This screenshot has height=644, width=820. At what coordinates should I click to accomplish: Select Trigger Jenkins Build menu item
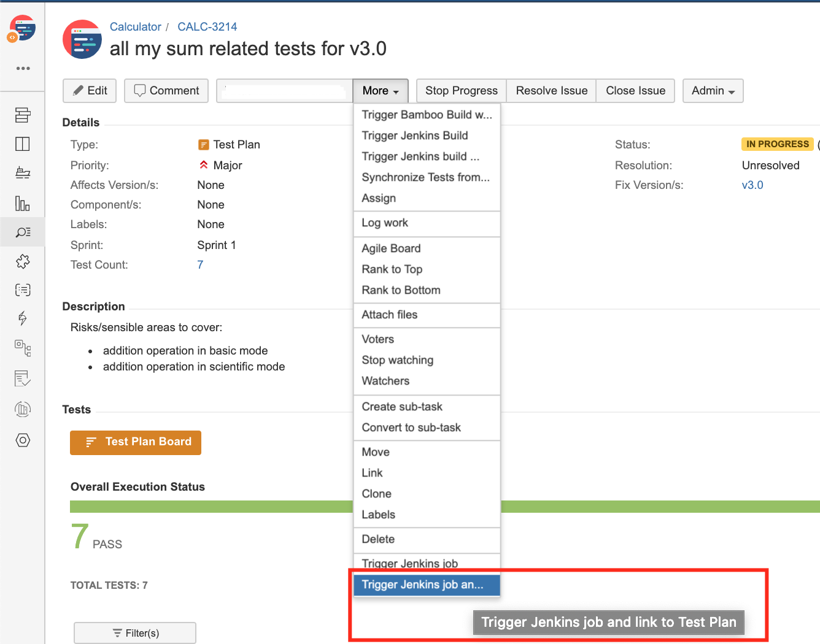(427, 136)
